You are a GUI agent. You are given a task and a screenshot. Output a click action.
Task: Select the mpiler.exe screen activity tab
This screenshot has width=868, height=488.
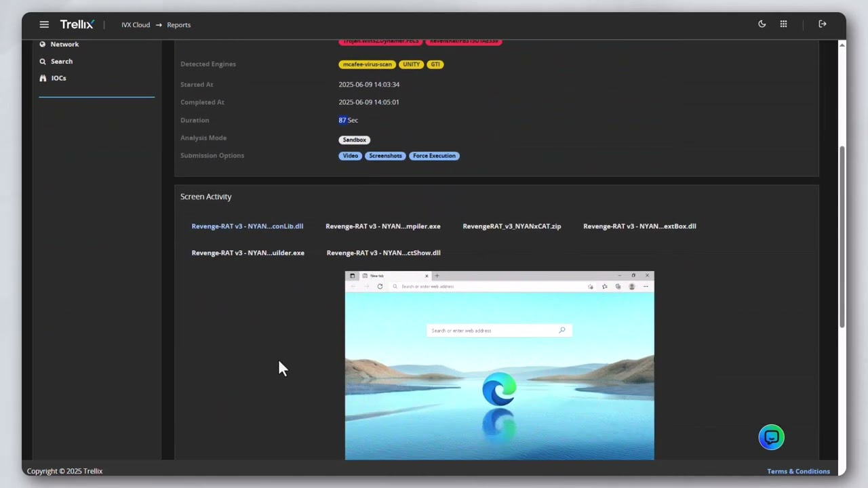[383, 226]
